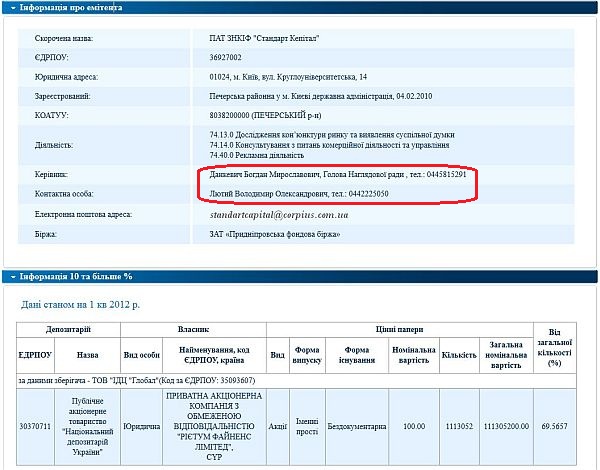The height and width of the screenshot is (470, 600).
Task: Click the depositary ЄДРПОУ cell 30370711
Action: click(35, 424)
